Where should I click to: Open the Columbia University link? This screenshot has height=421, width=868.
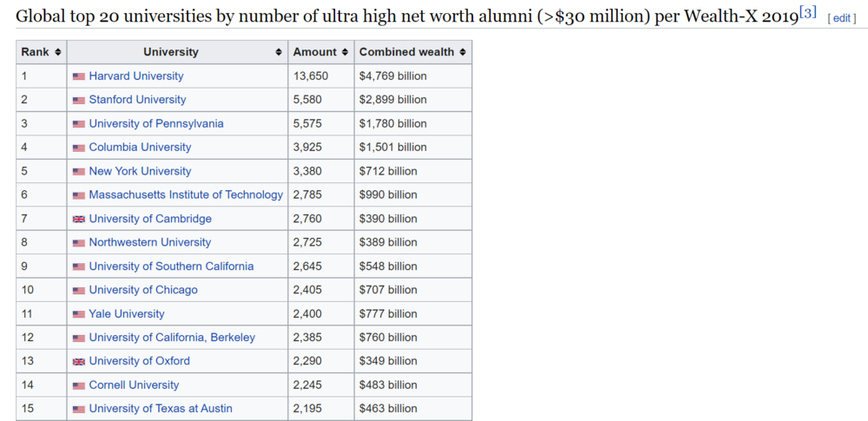(140, 148)
